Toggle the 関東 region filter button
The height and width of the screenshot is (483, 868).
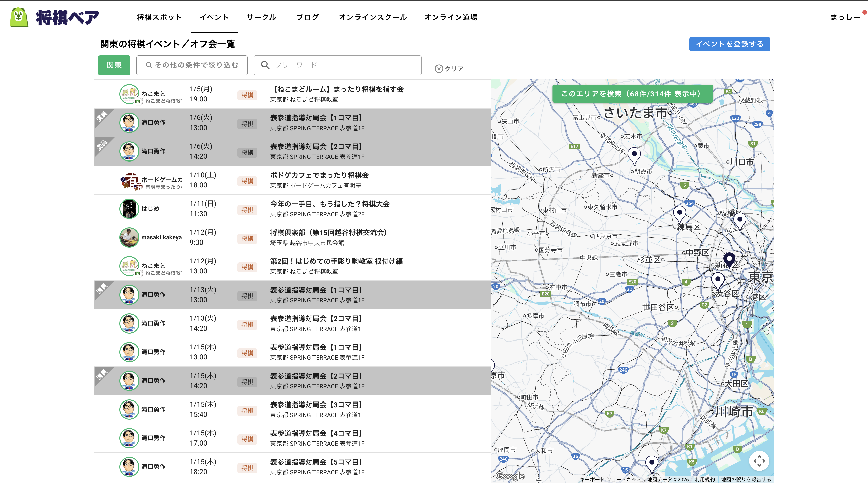114,65
